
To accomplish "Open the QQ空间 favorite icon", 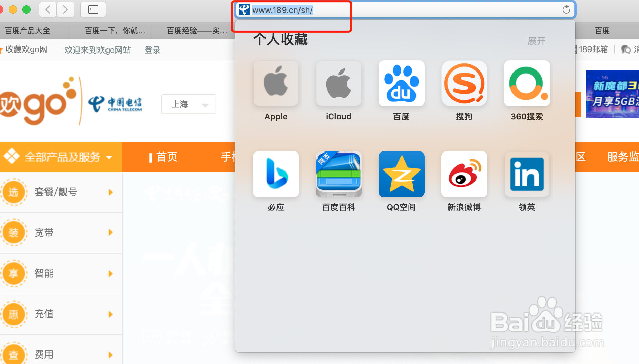I will point(401,174).
